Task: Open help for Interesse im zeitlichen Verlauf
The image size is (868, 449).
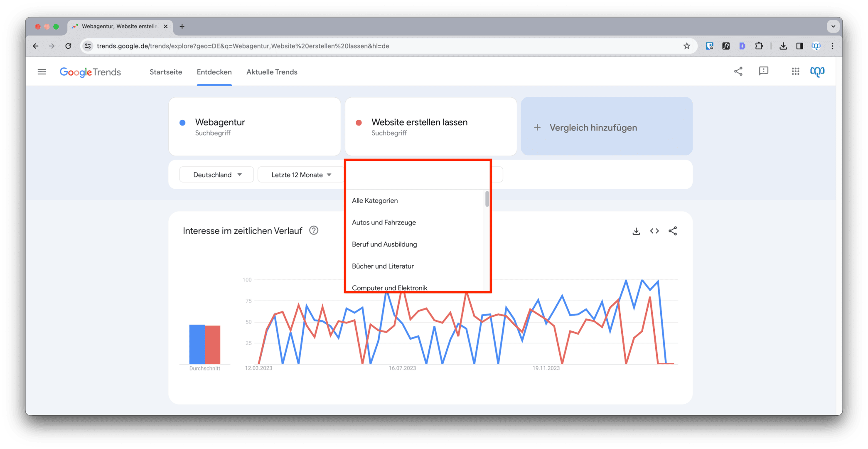Action: (x=314, y=230)
